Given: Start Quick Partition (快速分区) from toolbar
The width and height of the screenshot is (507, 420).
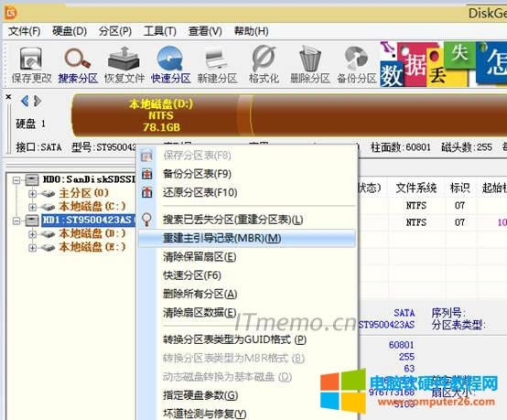Looking at the screenshot, I should [171, 65].
